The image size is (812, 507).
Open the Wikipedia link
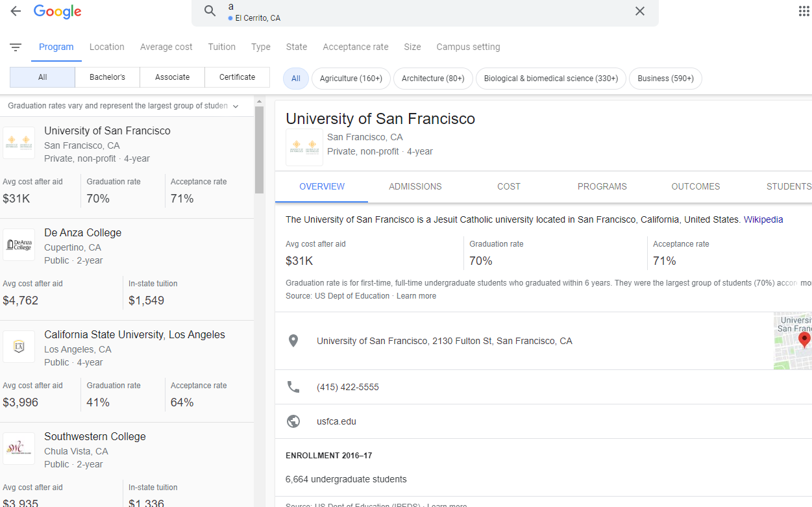(763, 219)
